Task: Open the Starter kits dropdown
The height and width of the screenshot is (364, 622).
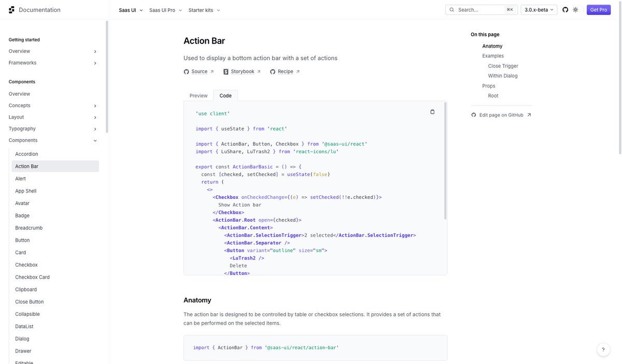Action: pos(204,10)
